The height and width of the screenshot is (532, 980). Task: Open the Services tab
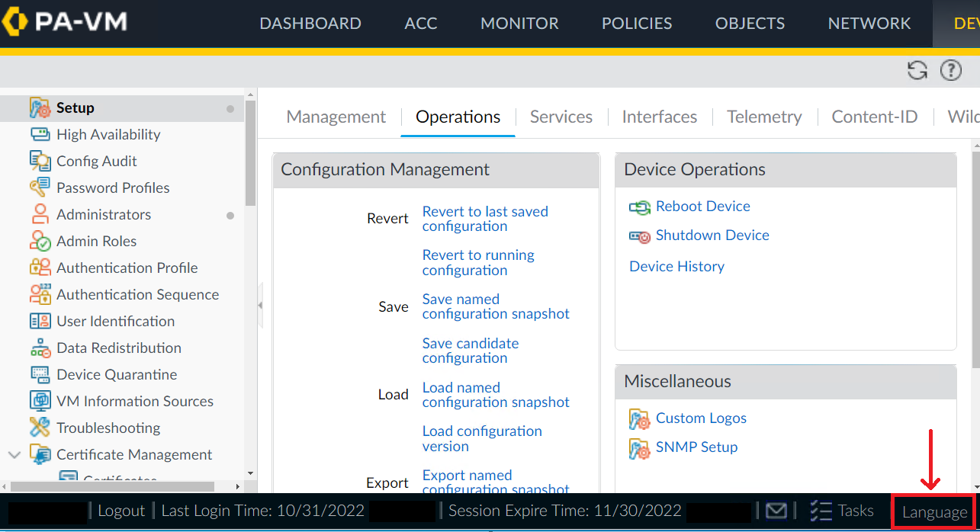click(561, 117)
